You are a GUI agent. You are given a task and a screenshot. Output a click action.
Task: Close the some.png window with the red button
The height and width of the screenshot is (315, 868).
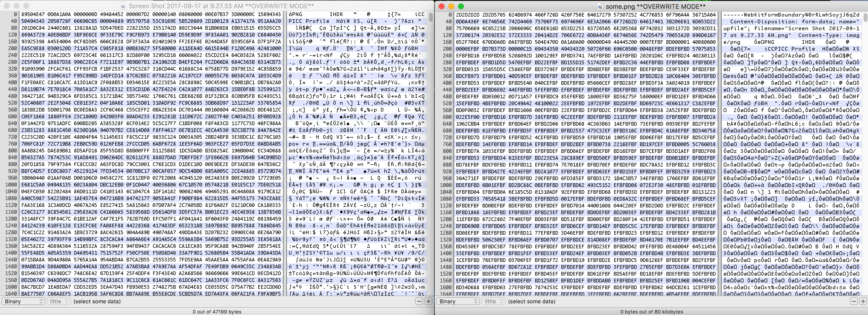click(x=442, y=6)
